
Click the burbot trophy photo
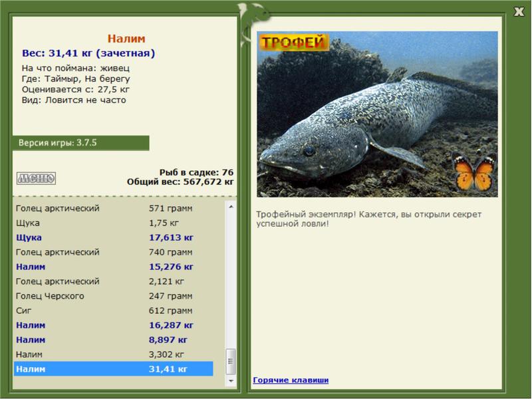point(377,114)
